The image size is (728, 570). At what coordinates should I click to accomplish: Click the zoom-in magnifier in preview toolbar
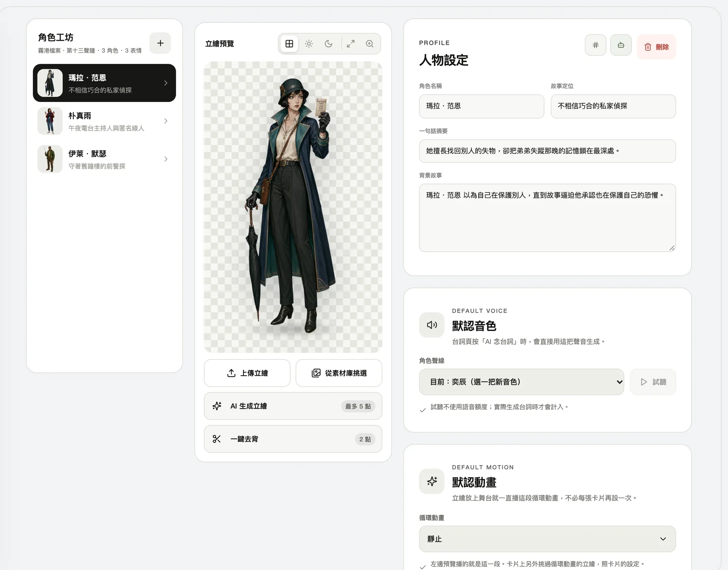pyautogui.click(x=370, y=44)
